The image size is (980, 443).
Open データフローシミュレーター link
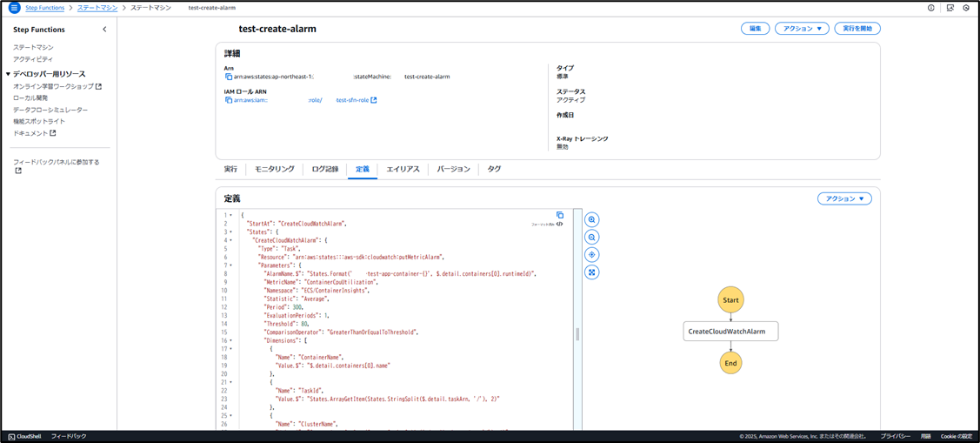point(50,110)
